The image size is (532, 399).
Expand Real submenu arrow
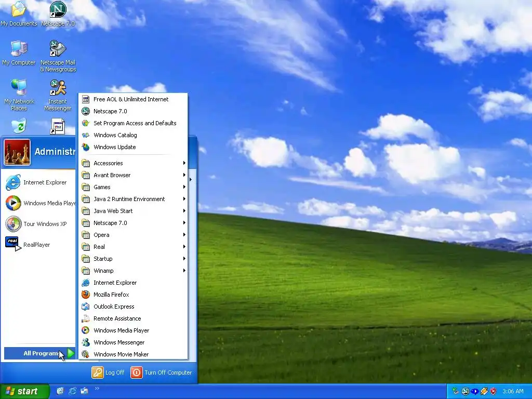(x=184, y=247)
